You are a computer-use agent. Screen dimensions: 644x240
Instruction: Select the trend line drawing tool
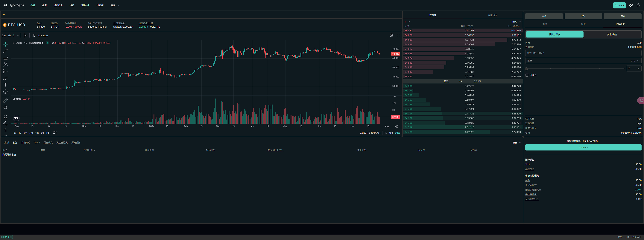(x=5, y=51)
